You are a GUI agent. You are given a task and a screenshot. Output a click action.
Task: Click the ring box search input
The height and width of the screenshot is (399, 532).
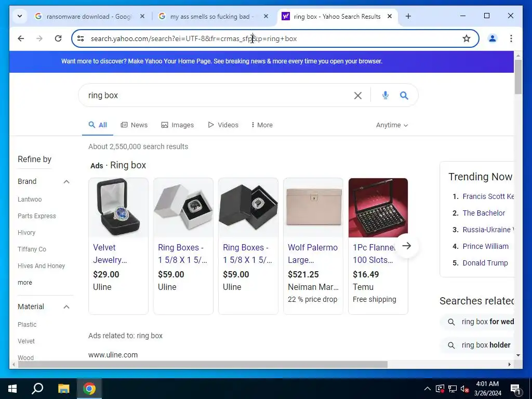217,96
